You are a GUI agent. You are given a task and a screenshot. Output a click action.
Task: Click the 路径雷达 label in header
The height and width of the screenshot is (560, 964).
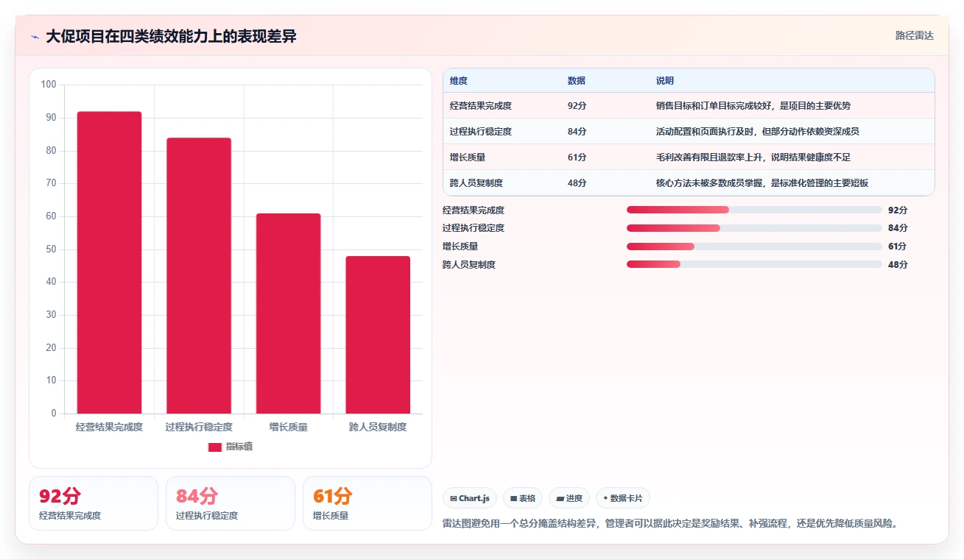pyautogui.click(x=914, y=35)
